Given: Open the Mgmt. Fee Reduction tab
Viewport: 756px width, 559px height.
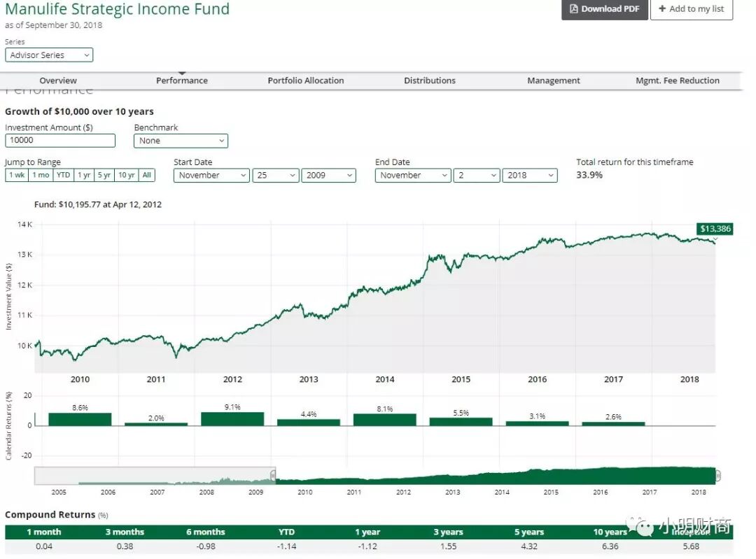Looking at the screenshot, I should coord(678,80).
